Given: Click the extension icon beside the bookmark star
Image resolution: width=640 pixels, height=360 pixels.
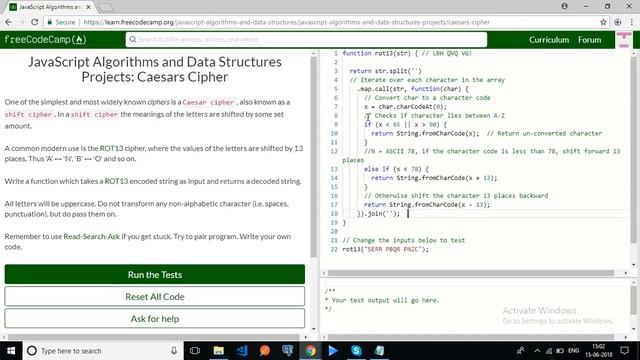Looking at the screenshot, I should pos(618,22).
